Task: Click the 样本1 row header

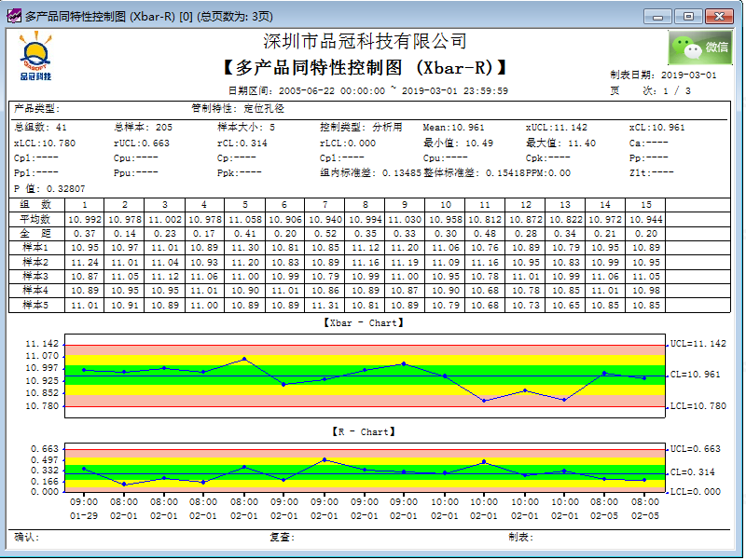Action: 36,248
